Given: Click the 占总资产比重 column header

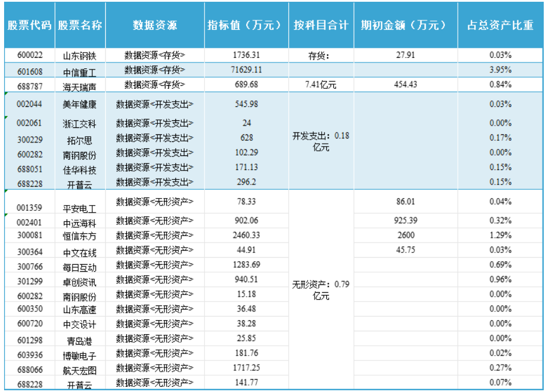Looking at the screenshot, I should 500,26.
